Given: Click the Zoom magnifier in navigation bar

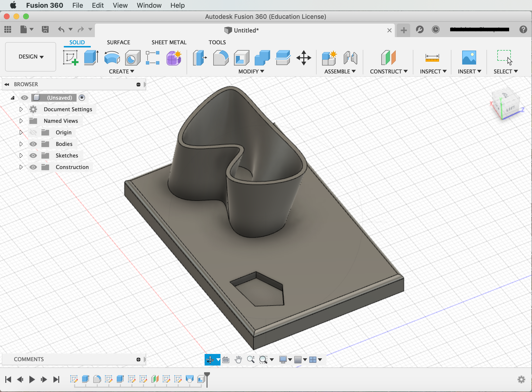Looking at the screenshot, I should point(251,359).
